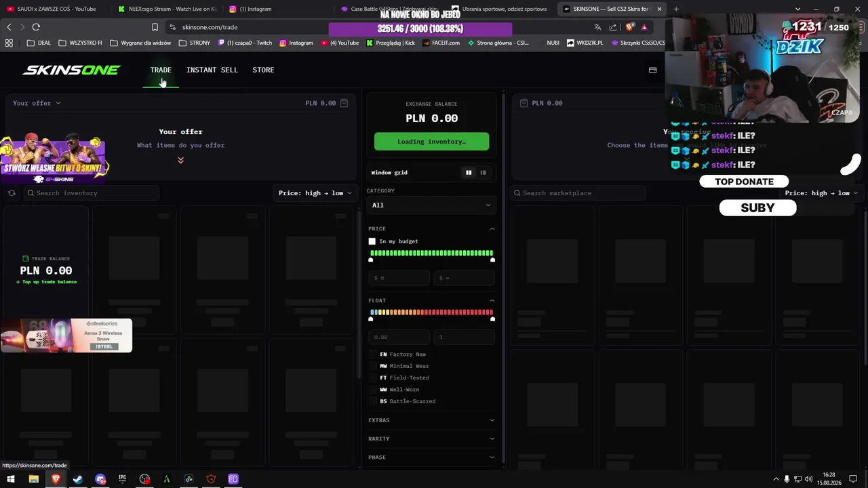Open the Brave Shields lion icon

(629, 27)
